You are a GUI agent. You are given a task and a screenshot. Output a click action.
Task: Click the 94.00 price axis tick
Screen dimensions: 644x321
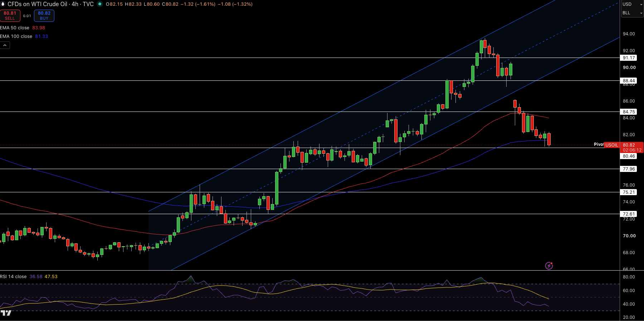click(629, 34)
